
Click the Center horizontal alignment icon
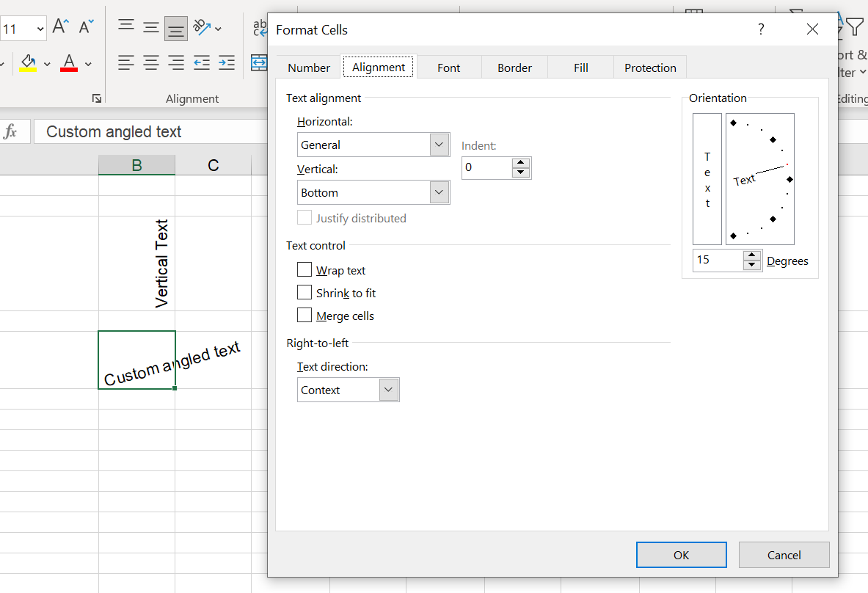(x=151, y=63)
